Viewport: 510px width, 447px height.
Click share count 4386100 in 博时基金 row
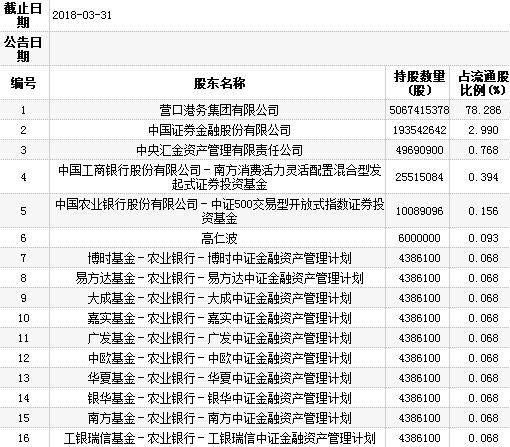pyautogui.click(x=419, y=258)
